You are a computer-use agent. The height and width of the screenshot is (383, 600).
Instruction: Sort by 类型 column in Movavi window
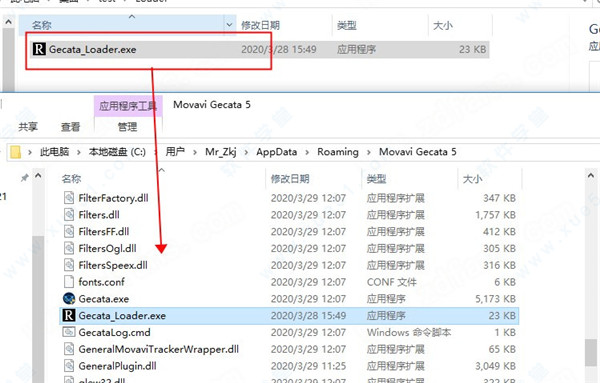tap(376, 178)
